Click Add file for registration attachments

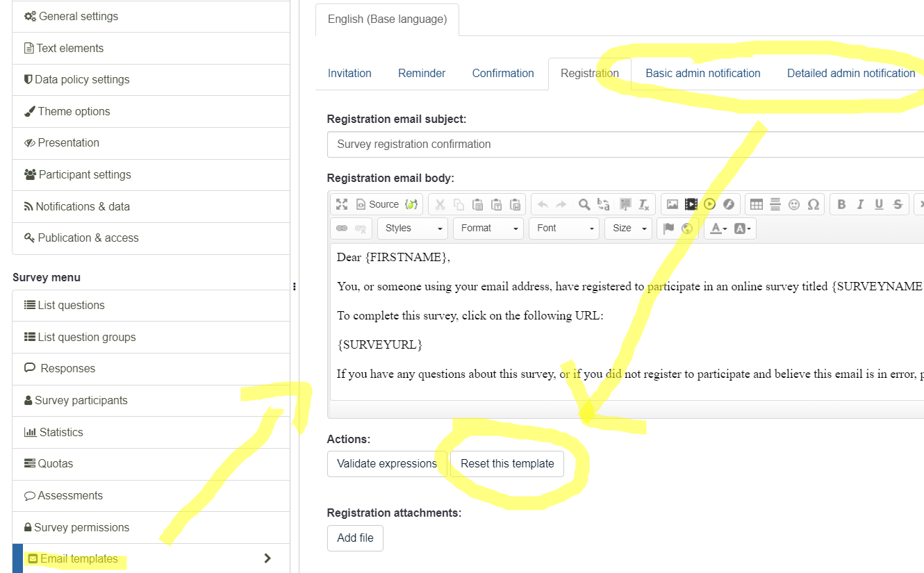click(355, 538)
